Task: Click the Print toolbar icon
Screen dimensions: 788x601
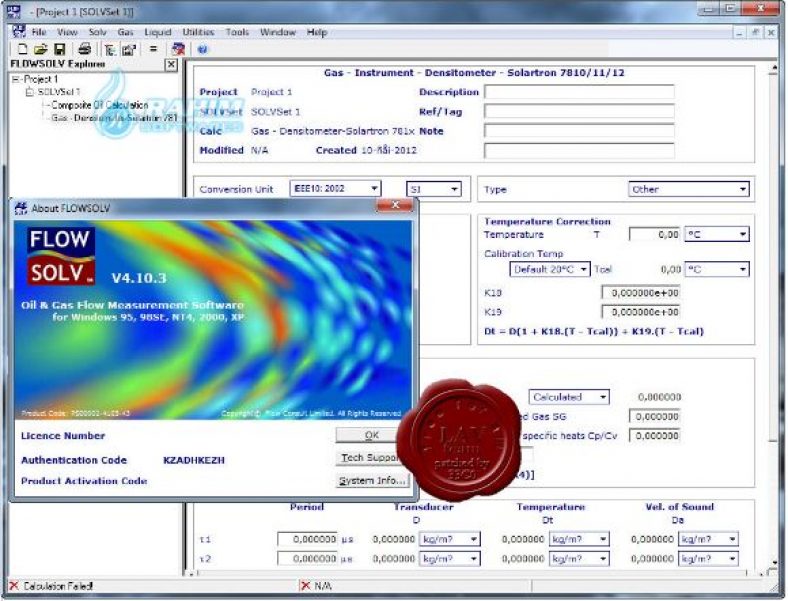Action: coord(85,49)
